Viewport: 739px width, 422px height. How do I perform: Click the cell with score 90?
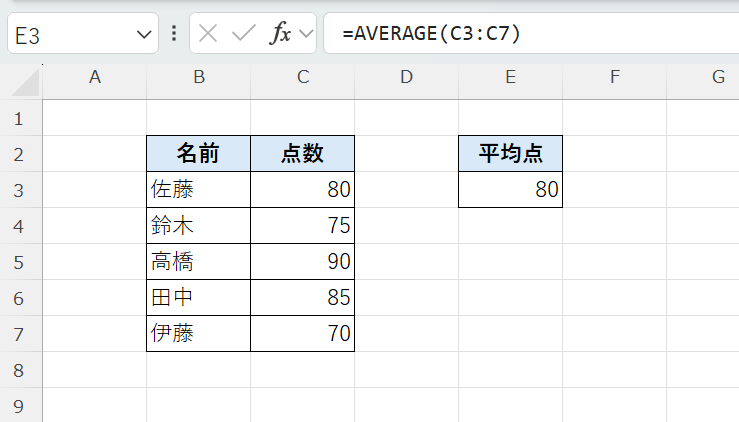coord(302,262)
